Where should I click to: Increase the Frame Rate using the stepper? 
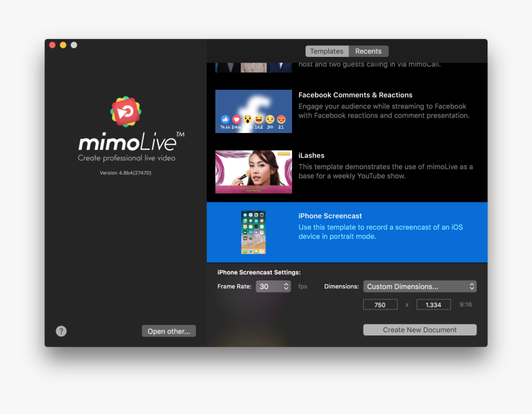tap(286, 283)
